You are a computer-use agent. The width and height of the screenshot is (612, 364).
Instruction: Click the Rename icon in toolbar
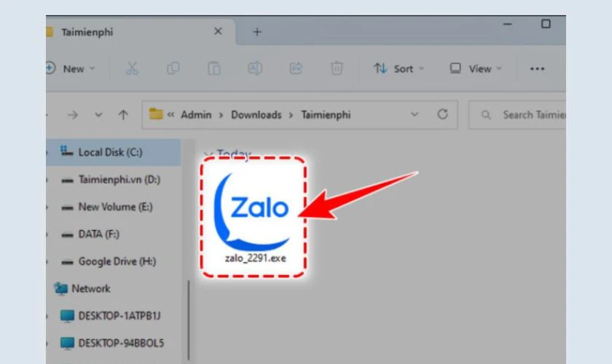pyautogui.click(x=255, y=68)
